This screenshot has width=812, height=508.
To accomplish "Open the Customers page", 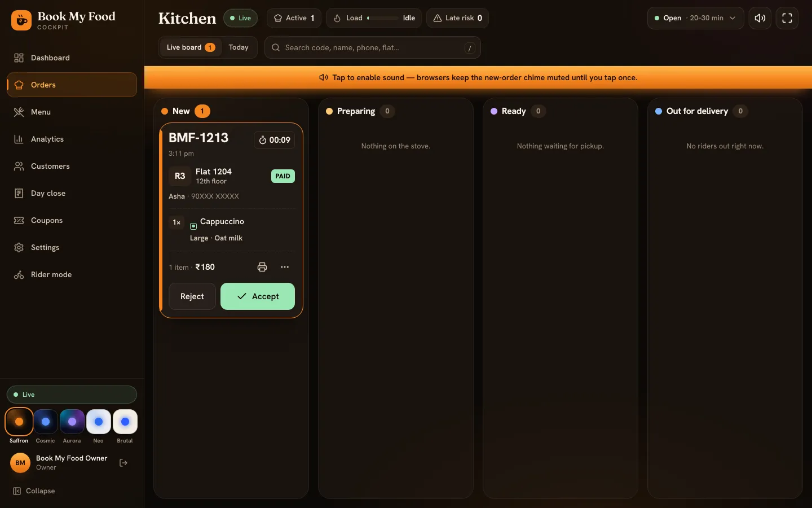I will (72, 166).
